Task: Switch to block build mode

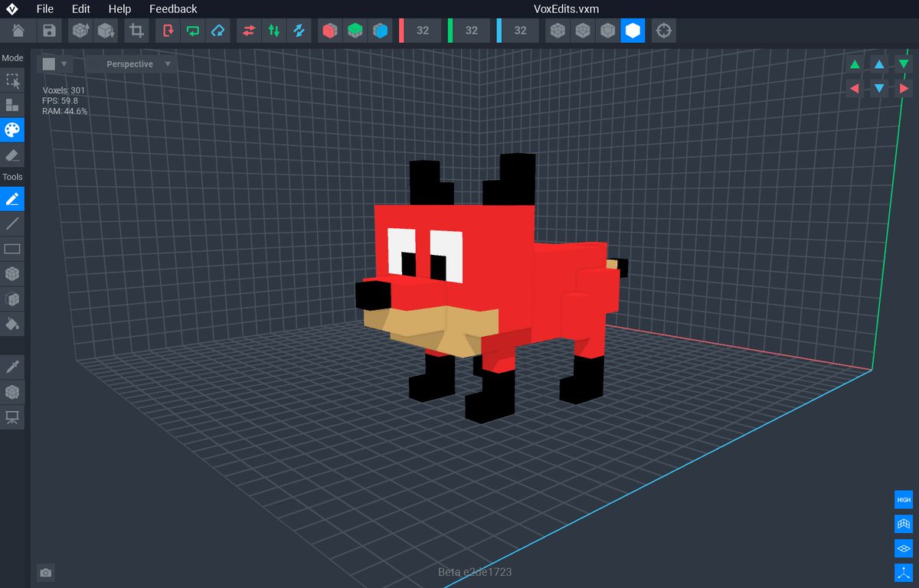Action: pyautogui.click(x=12, y=105)
